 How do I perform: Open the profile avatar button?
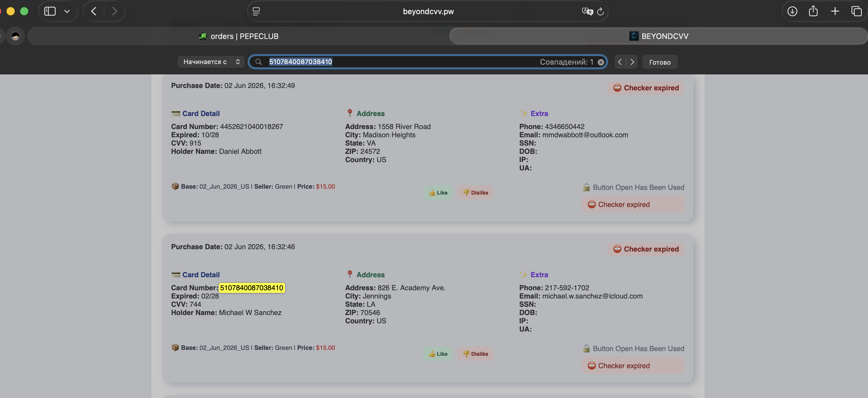(15, 36)
